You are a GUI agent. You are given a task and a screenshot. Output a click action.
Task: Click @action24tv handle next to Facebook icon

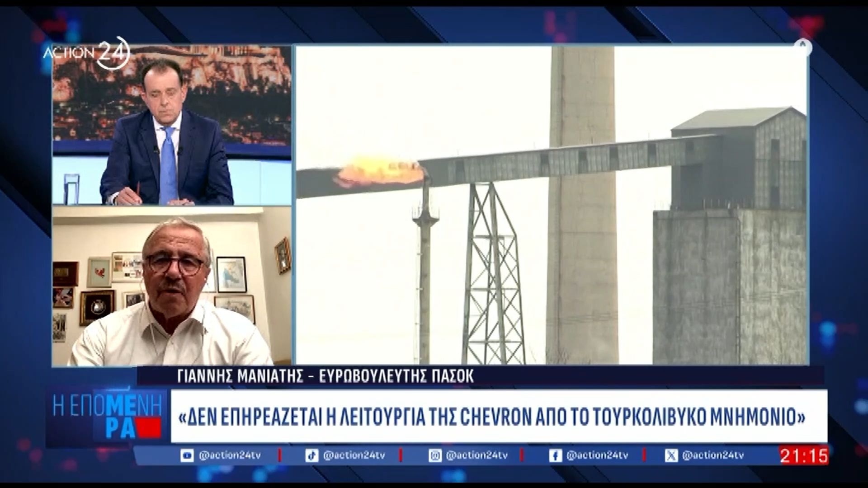coord(597,455)
